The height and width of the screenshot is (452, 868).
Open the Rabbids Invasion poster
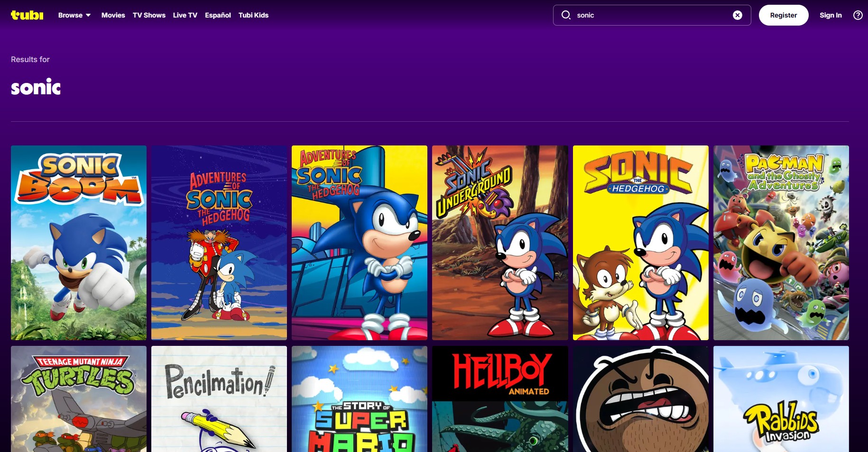point(781,399)
